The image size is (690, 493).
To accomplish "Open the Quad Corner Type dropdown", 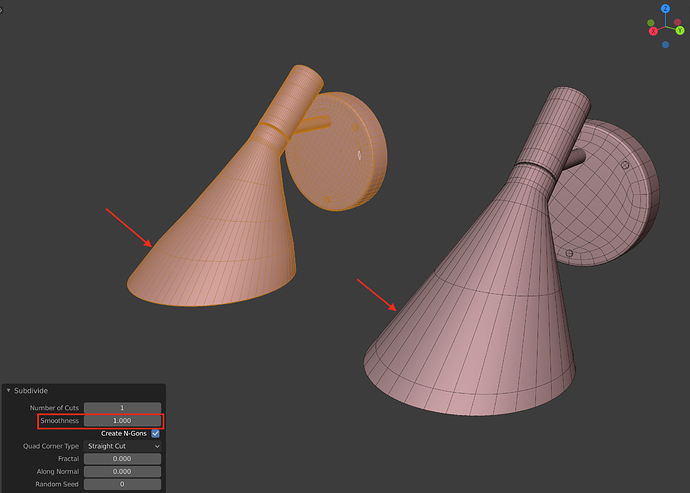I will [x=122, y=446].
